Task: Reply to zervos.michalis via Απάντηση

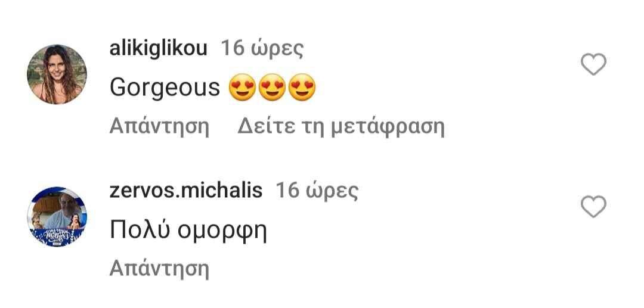Action: click(x=159, y=269)
